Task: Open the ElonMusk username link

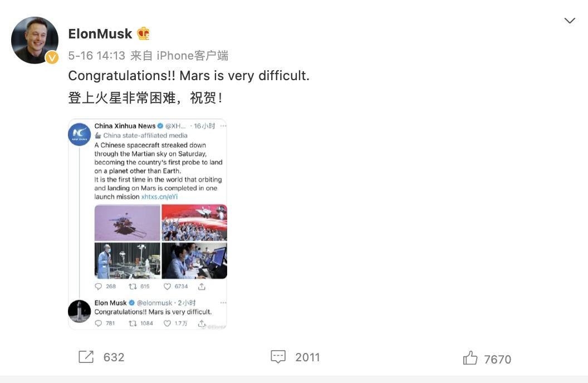Action: click(100, 33)
